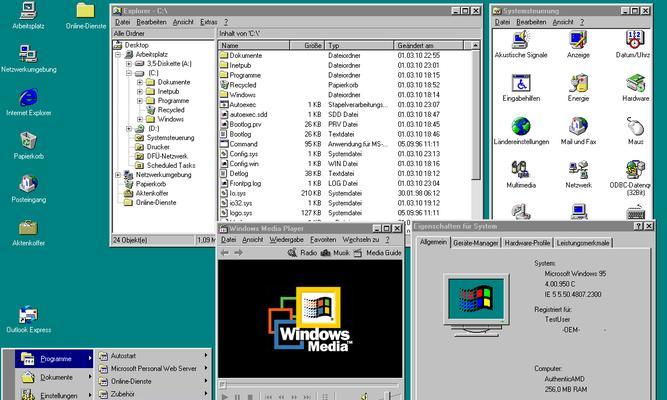This screenshot has width=667, height=400.
Task: Open the Extras menu in Explorer
Action: [208, 22]
